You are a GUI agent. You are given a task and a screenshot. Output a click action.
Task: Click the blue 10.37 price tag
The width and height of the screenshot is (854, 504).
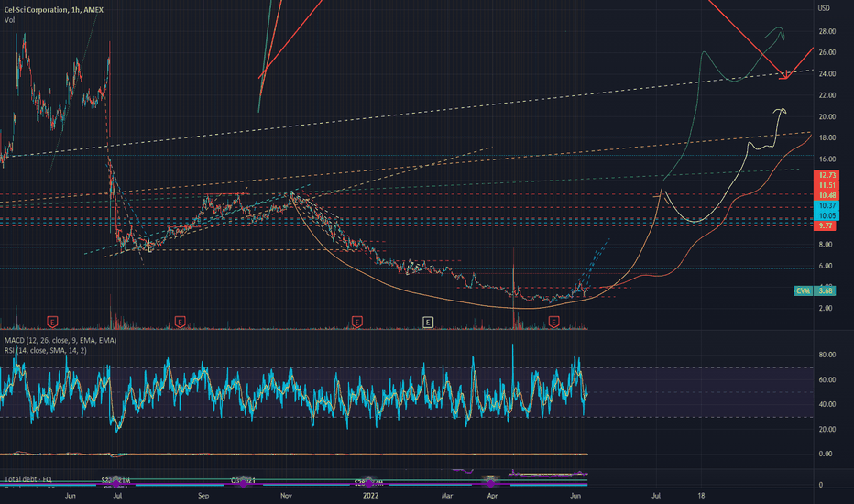pyautogui.click(x=827, y=206)
